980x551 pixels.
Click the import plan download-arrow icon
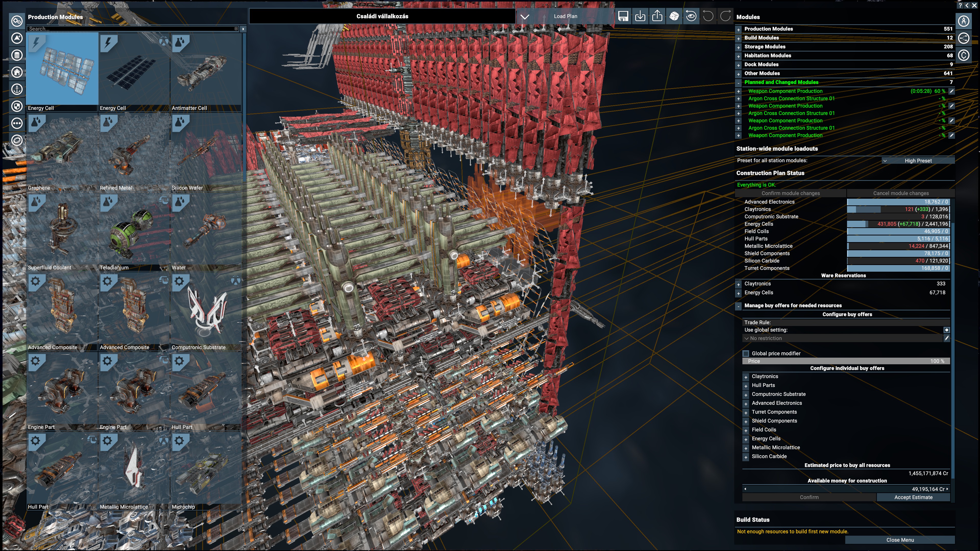(x=640, y=16)
